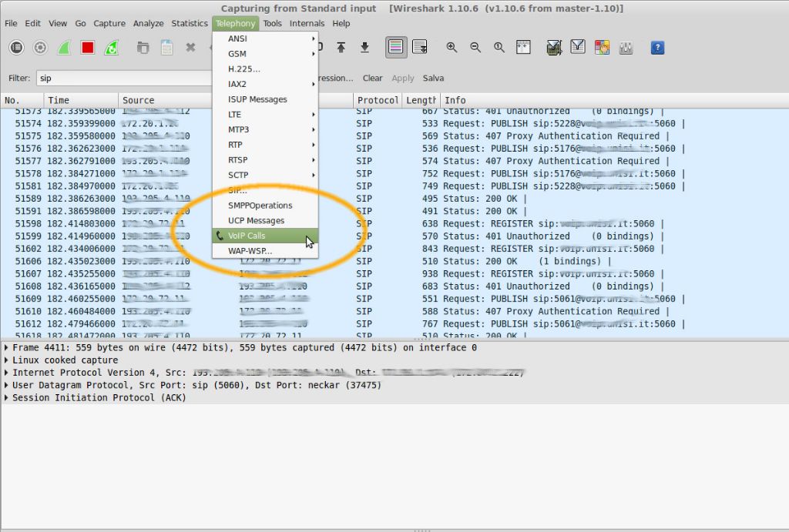Open the coloring rules icon
This screenshot has height=532, width=789.
[x=602, y=48]
